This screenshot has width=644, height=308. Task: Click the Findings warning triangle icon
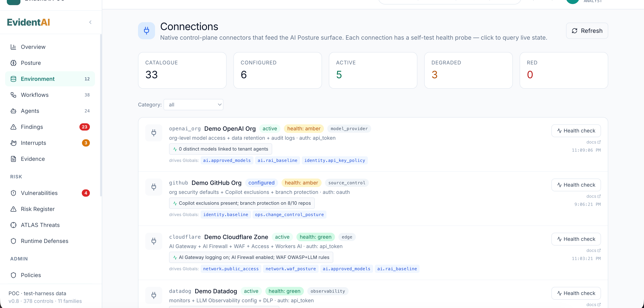coord(13,127)
